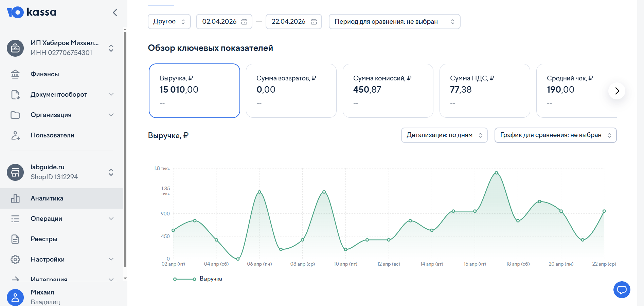Open the Аналитика menu item
644x306 pixels.
coord(47,198)
